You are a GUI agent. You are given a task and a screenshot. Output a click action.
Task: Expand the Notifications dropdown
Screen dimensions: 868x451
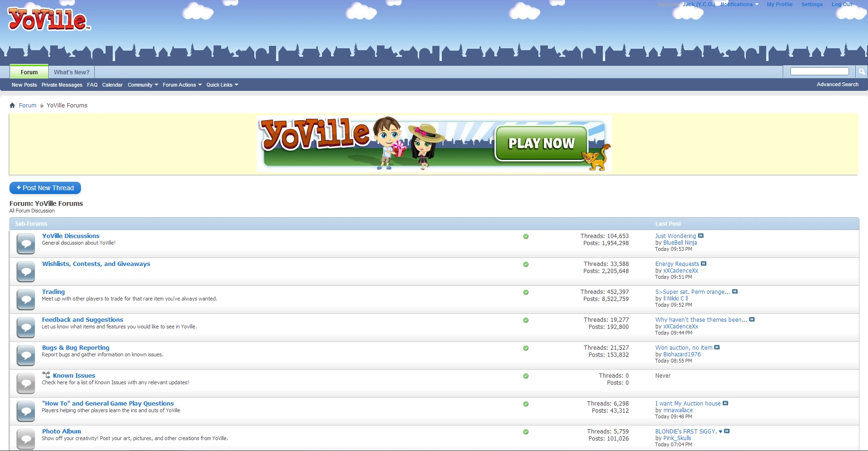739,4
